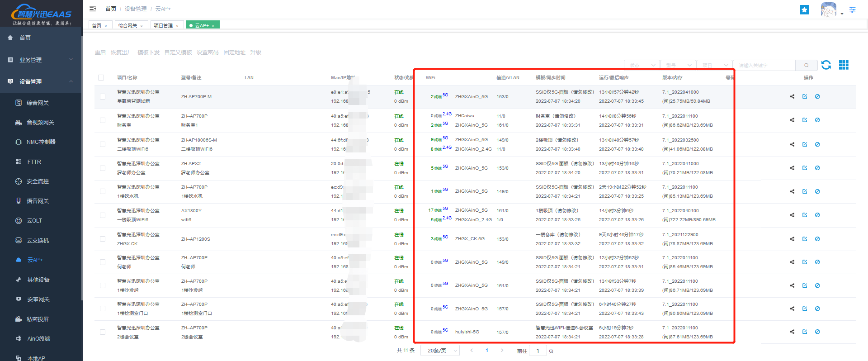868x361 pixels.
Task: Click the blue star favorites icon
Action: click(804, 9)
